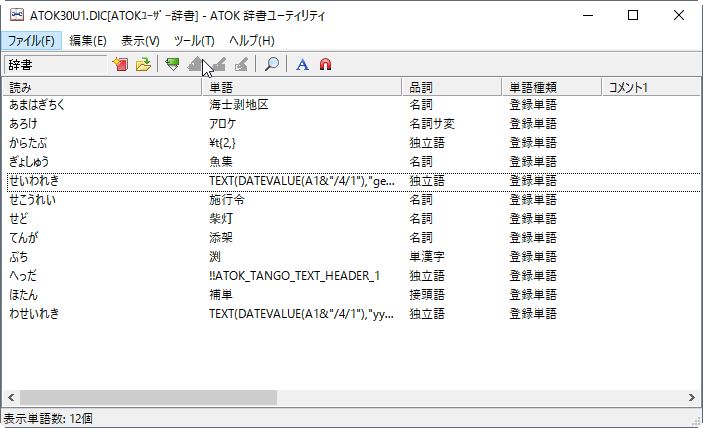The width and height of the screenshot is (703, 428).
Task: Click the word 海士剥地区
Action: (239, 105)
